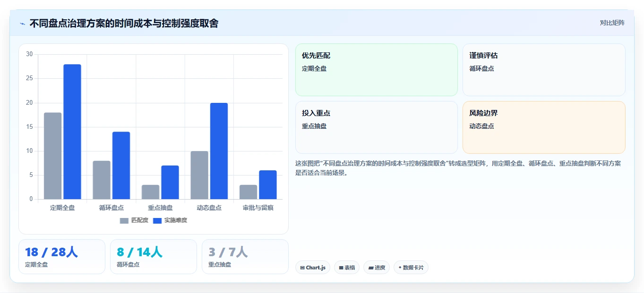Click the gray 匹配度 bar for 审批与留痕
The width and height of the screenshot is (644, 293).
tap(249, 192)
